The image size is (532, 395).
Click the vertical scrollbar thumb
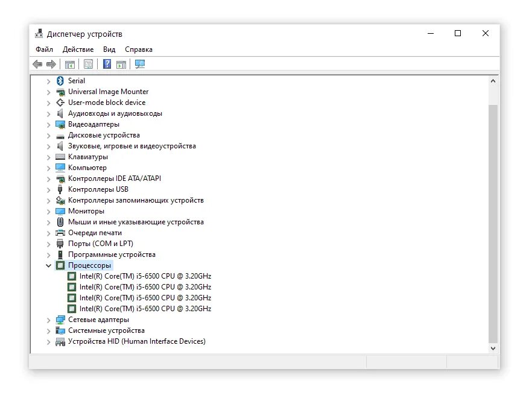pyautogui.click(x=493, y=224)
